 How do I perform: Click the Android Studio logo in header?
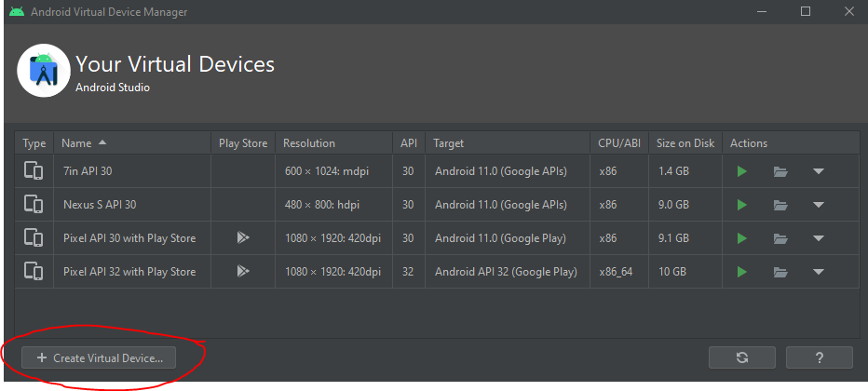pyautogui.click(x=44, y=70)
